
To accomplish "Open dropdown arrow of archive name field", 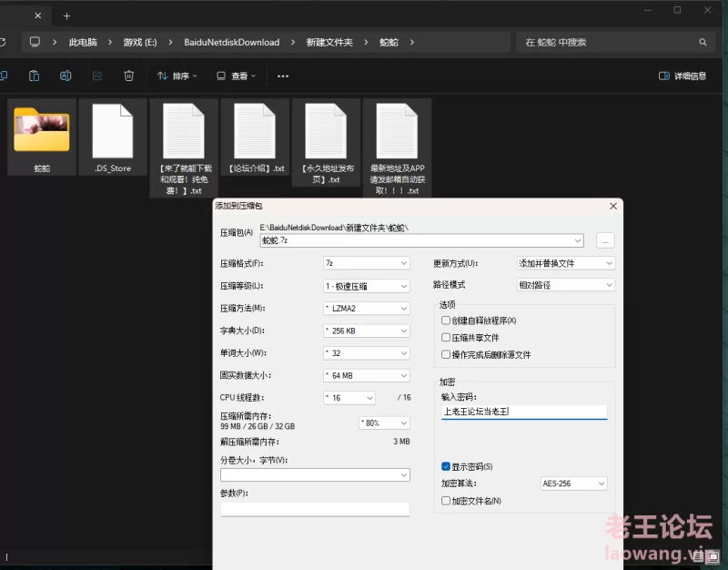I will [x=578, y=240].
